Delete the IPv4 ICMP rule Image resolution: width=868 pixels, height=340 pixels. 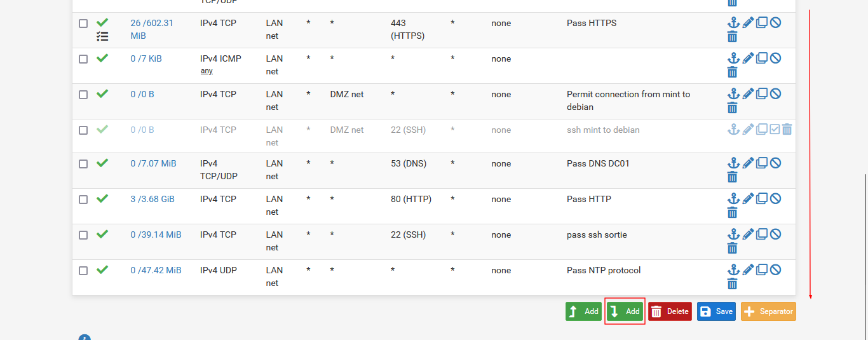[733, 72]
